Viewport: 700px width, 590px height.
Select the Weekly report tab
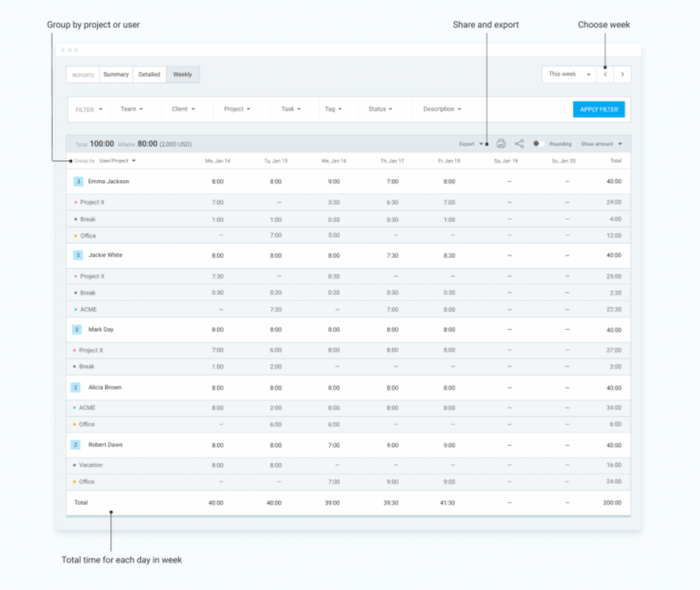point(183,75)
